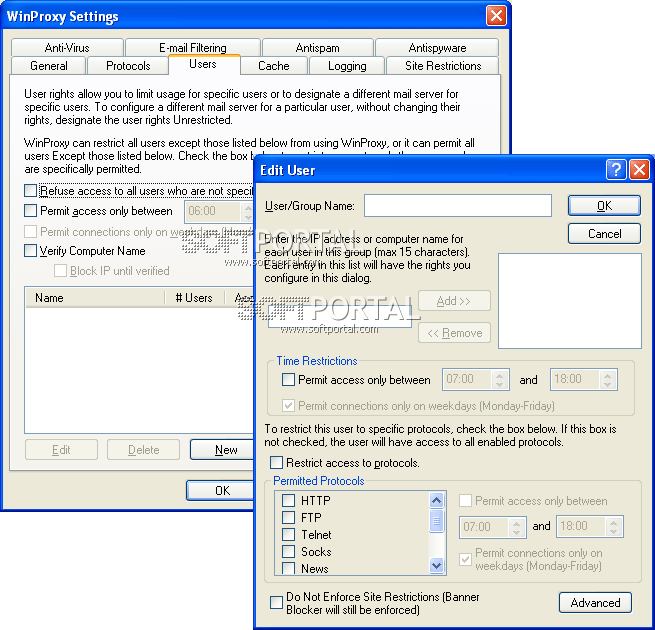Open the Protocols tab

tap(128, 66)
